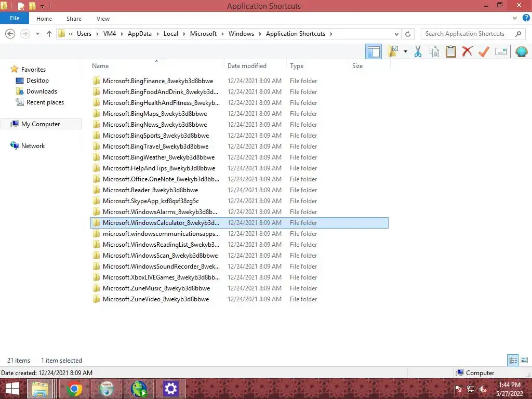The height and width of the screenshot is (399, 532).
Task: Open Downloads in the navigation pane
Action: click(x=42, y=91)
